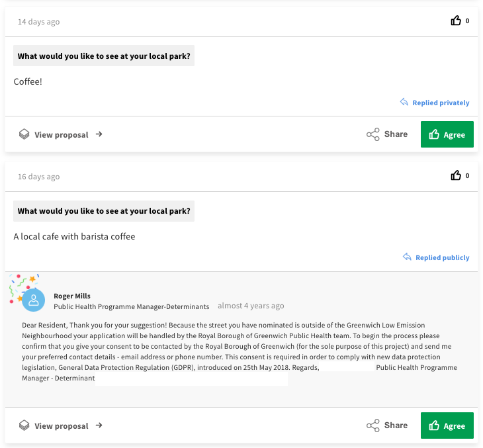This screenshot has width=483, height=448.
Task: Click reply arrow icon next to Replied privately
Action: click(404, 103)
